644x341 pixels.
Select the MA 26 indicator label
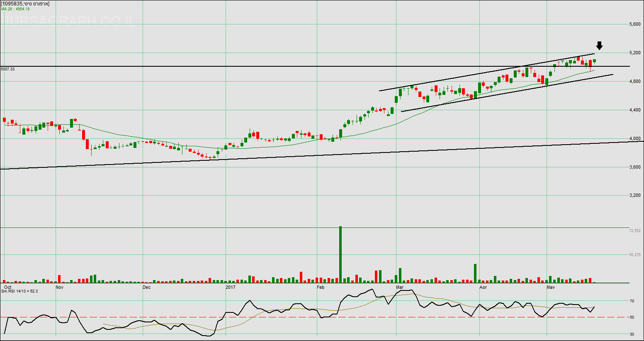point(15,9)
